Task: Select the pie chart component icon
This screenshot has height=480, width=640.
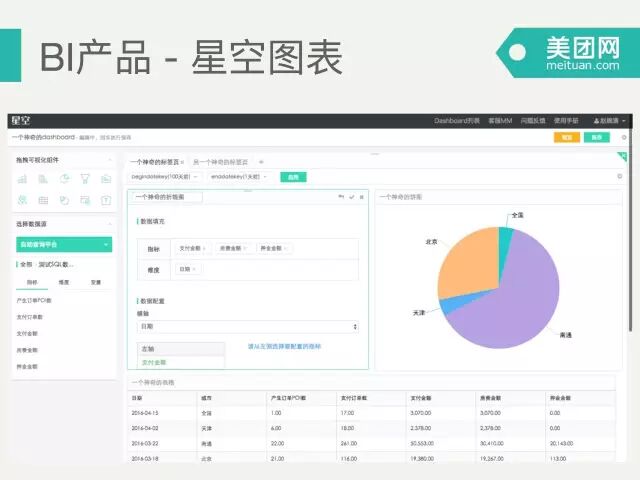Action: click(x=64, y=179)
